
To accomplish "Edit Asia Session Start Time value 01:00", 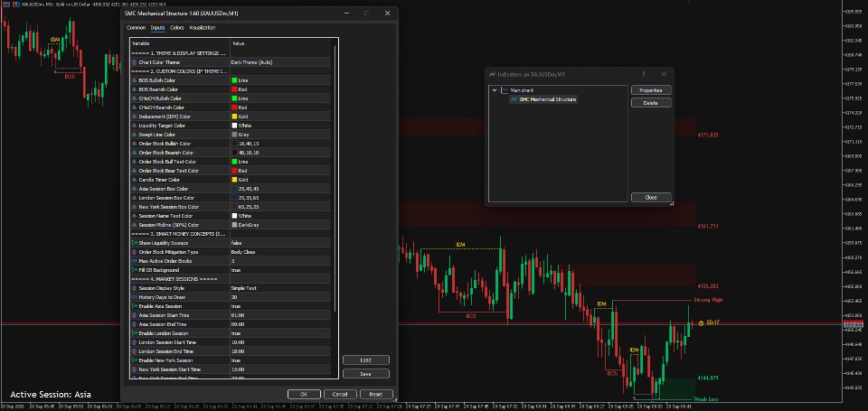I will point(280,315).
